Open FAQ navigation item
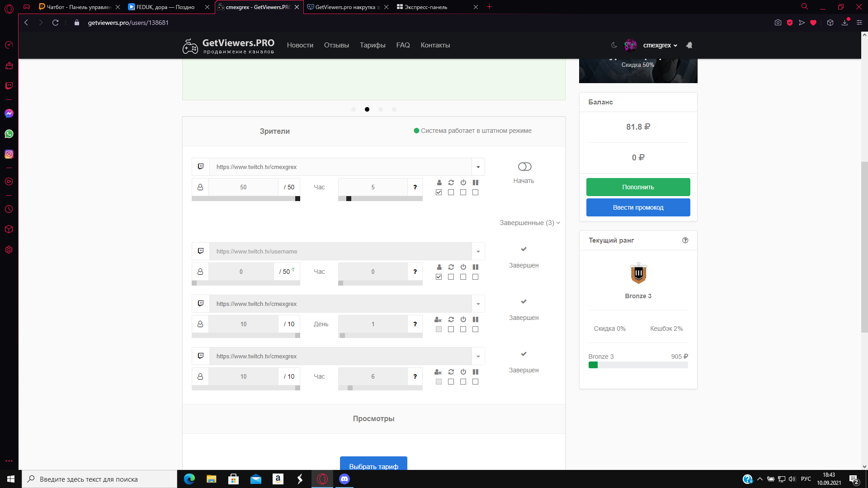This screenshot has width=868, height=488. coord(403,45)
